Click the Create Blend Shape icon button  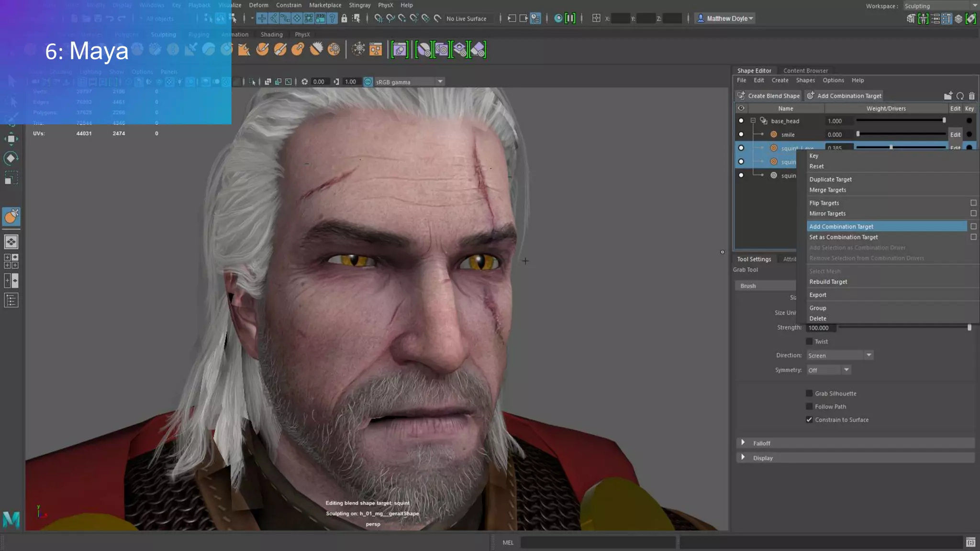point(741,96)
